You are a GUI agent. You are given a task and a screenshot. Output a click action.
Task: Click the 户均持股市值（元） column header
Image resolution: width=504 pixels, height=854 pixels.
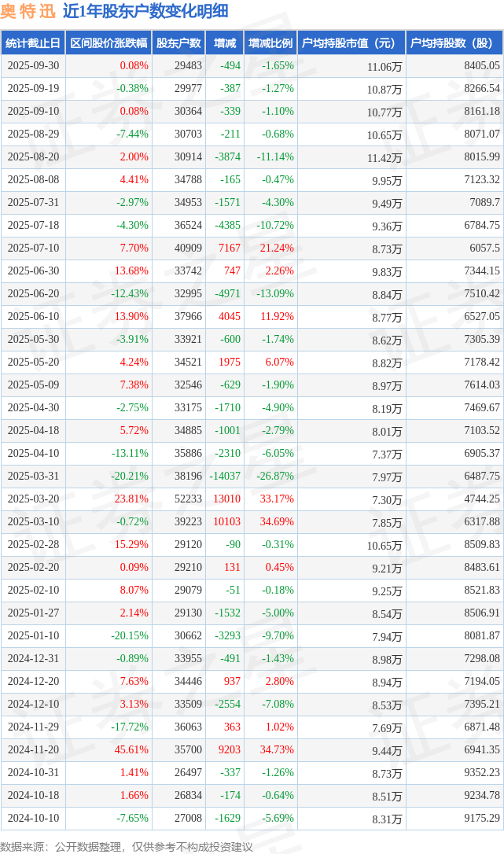point(351,43)
